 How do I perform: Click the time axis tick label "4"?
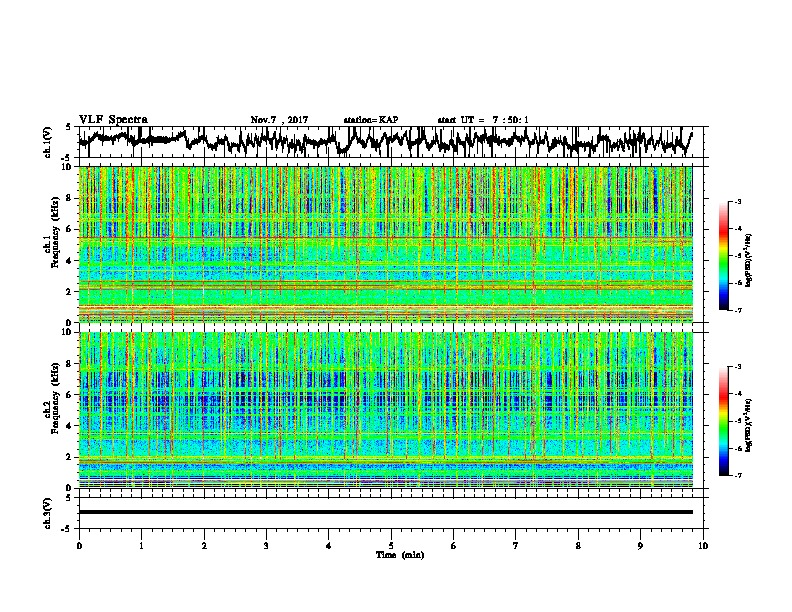328,546
